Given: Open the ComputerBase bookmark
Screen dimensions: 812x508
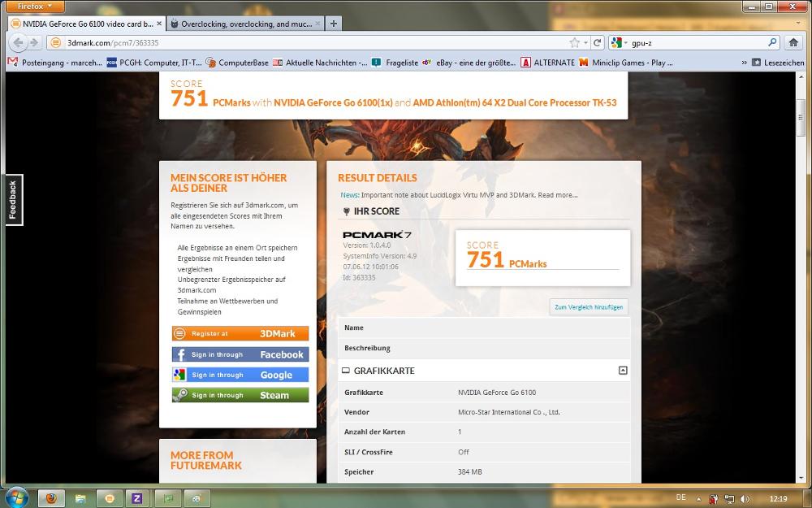Looking at the screenshot, I should [237, 63].
